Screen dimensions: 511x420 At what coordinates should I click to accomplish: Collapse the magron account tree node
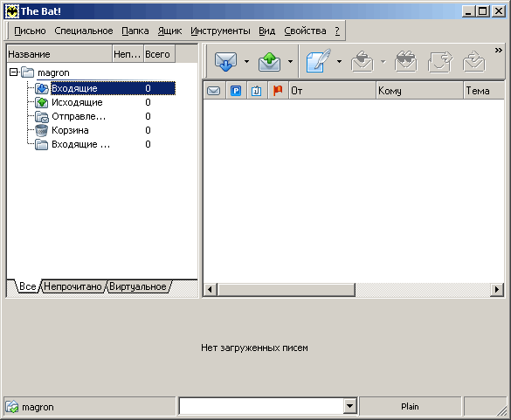point(13,72)
